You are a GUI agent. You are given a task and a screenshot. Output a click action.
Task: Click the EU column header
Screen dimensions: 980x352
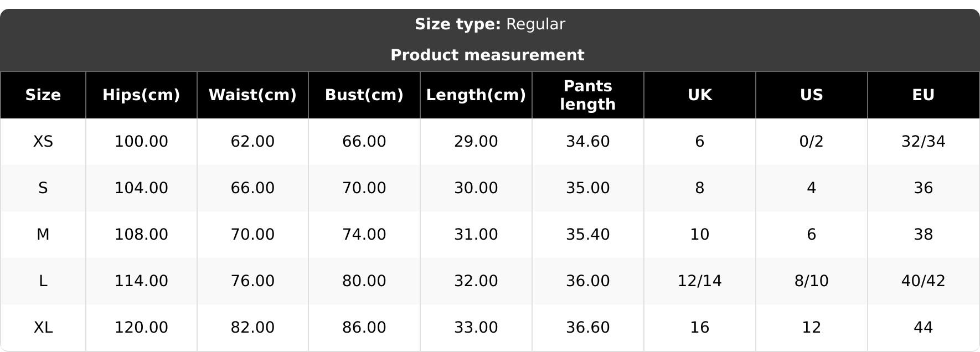tap(923, 95)
